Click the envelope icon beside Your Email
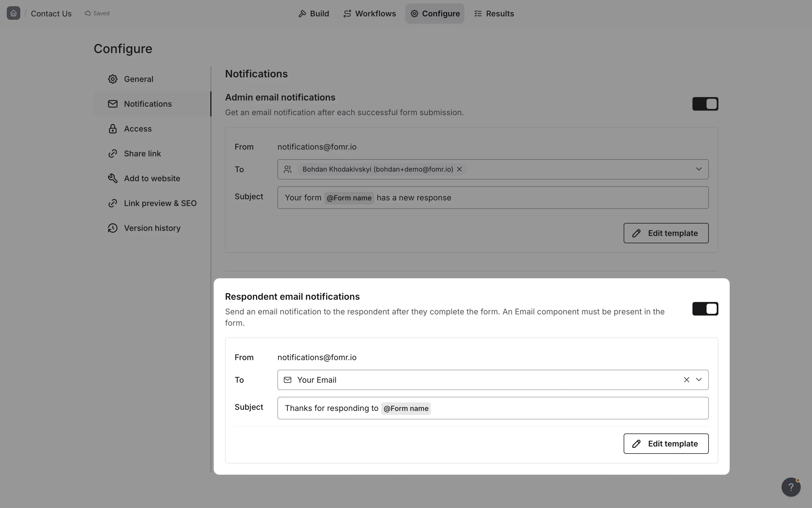 point(288,380)
